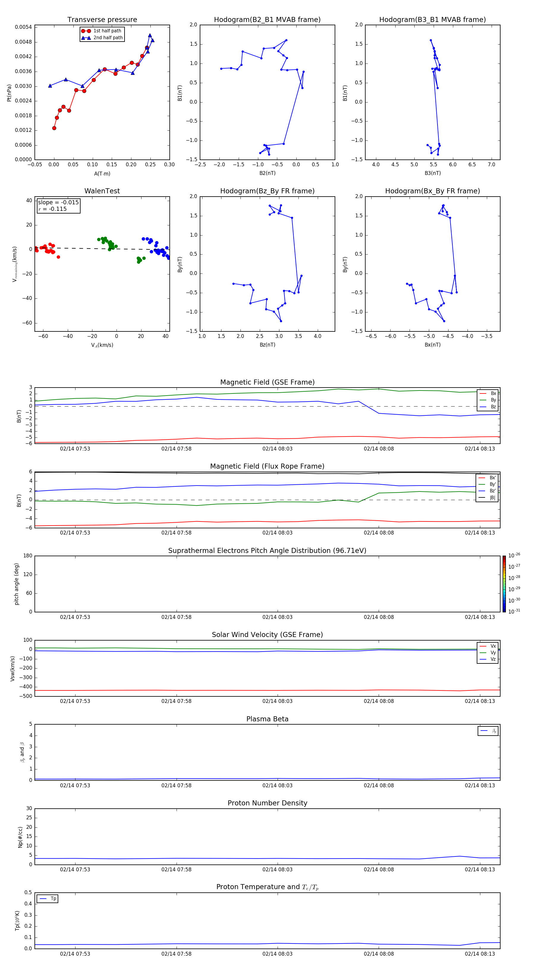535x980 pixels.
Task: Click the "2nd half path" legend entry
Action: pos(102,38)
